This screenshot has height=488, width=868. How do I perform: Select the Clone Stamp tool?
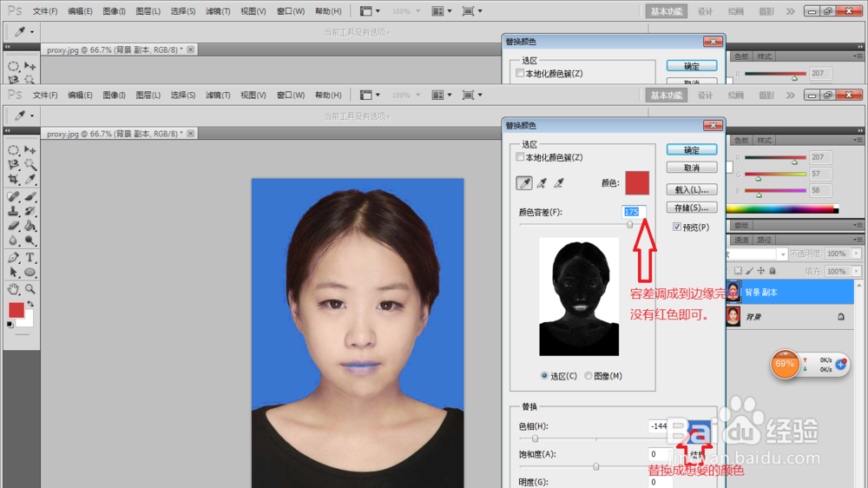pyautogui.click(x=13, y=211)
